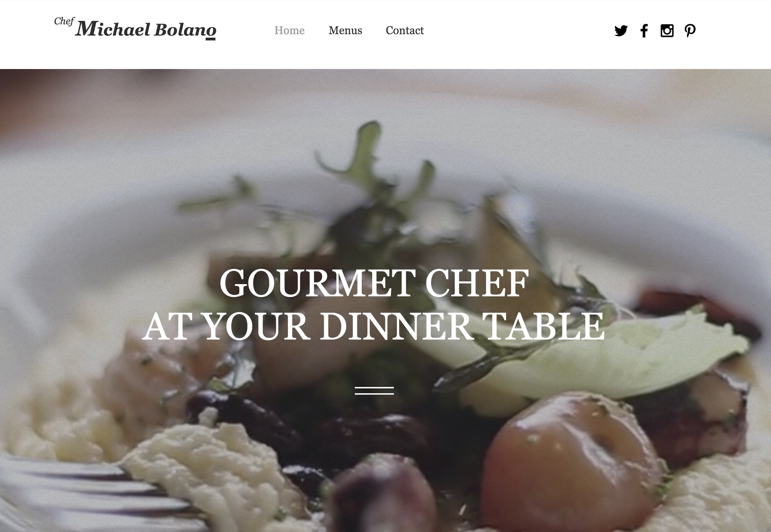Go to the Home navigation item
The height and width of the screenshot is (532, 771).
click(289, 30)
